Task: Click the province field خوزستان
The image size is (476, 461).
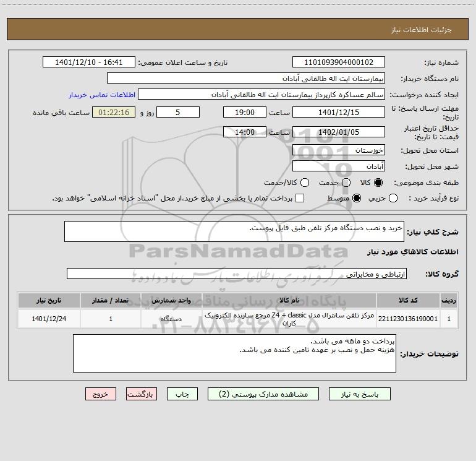Action: [339, 150]
